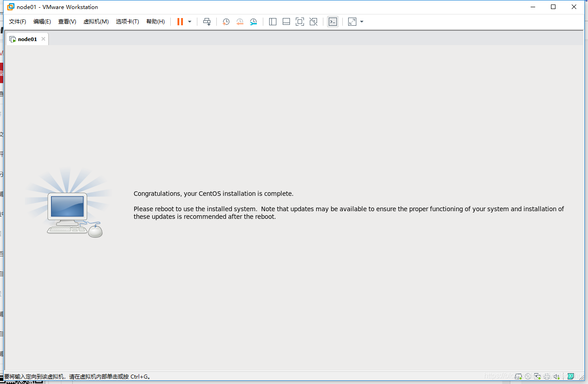Maximize the VMware Workstation window
Viewport: 588px width, 384px height.
click(553, 7)
